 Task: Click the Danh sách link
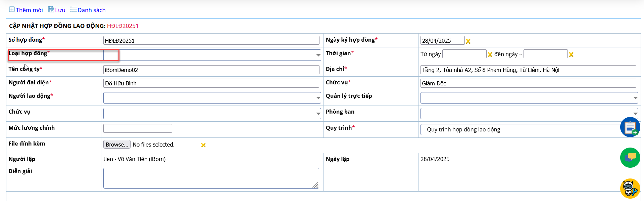point(92,10)
